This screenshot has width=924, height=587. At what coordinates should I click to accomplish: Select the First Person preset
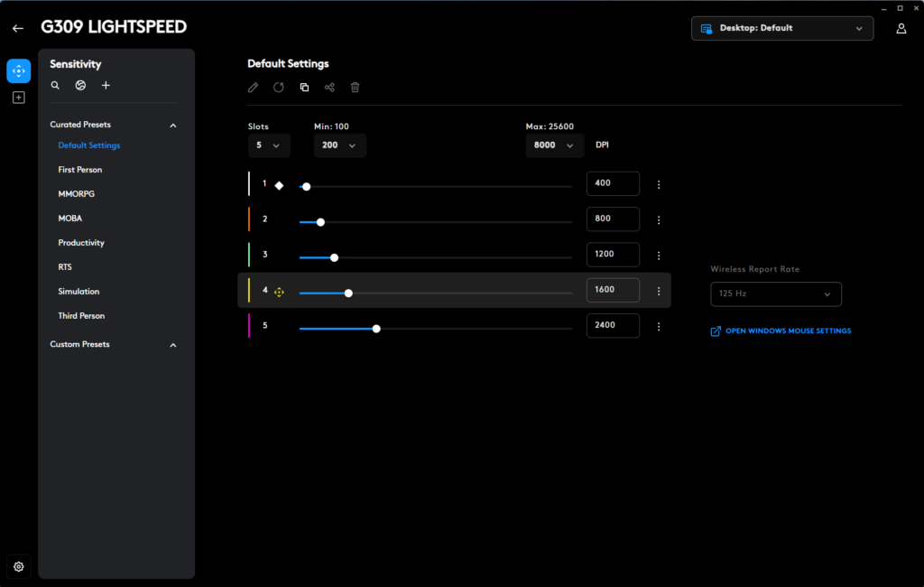coord(80,170)
